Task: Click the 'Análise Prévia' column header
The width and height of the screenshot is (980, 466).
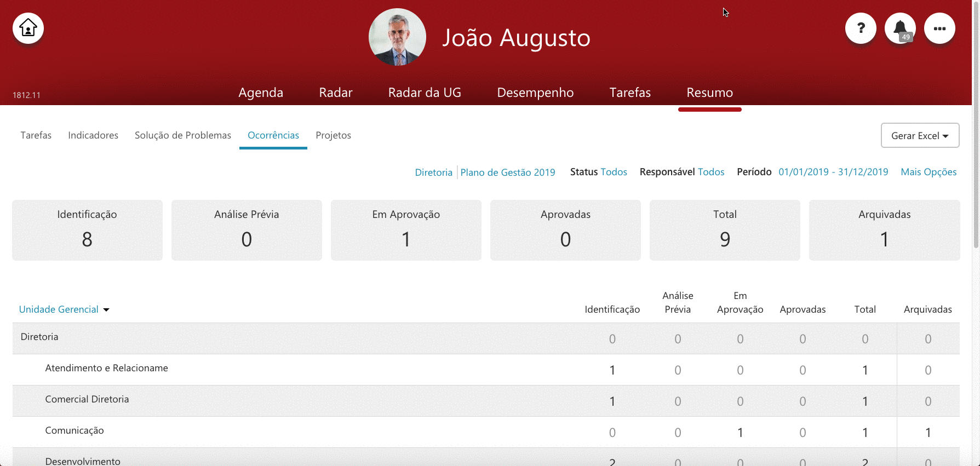Action: point(678,302)
